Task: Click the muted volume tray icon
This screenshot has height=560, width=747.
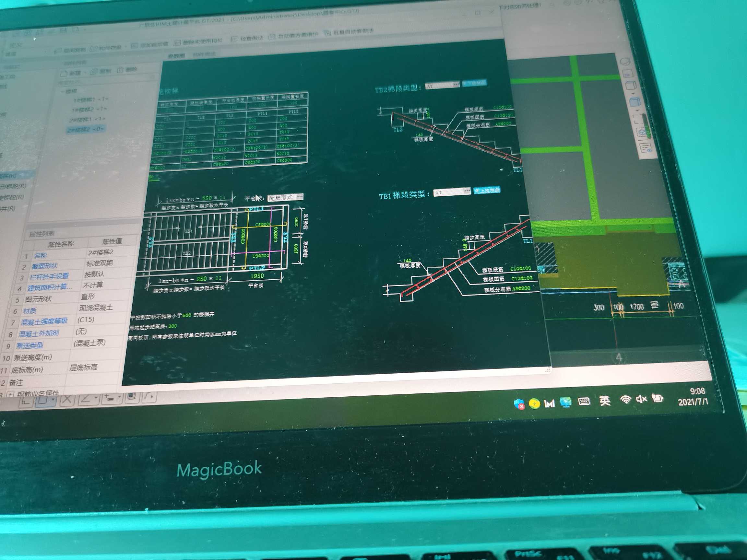Action: (641, 399)
